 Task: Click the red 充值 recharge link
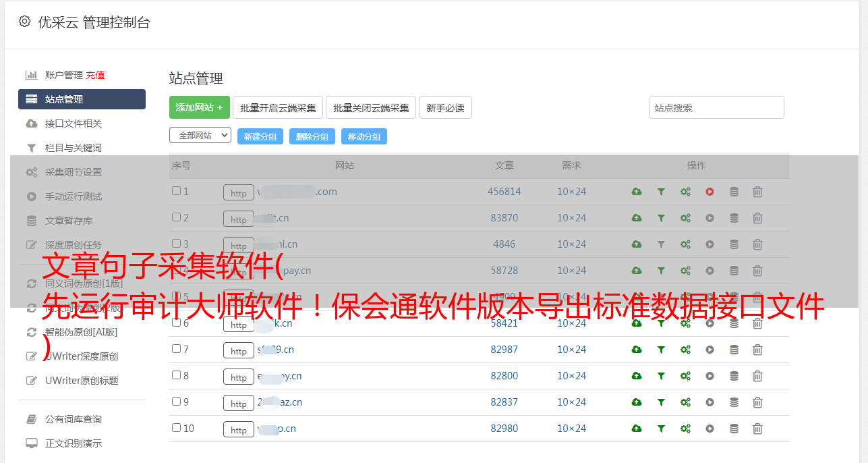click(95, 75)
